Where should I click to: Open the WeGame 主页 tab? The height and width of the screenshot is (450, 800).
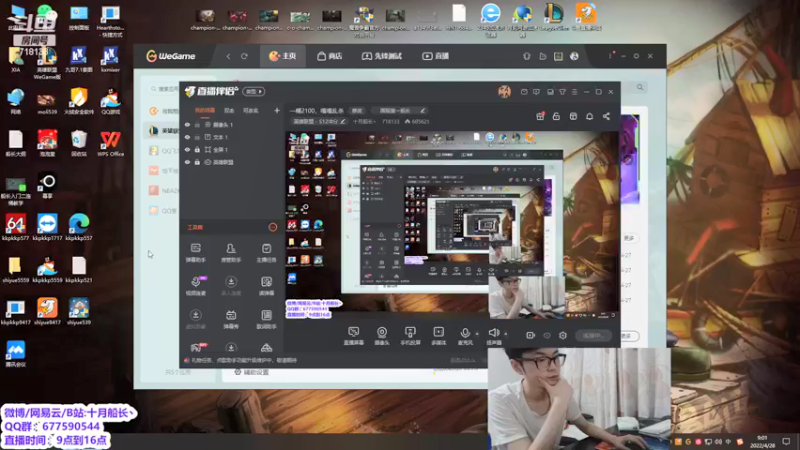pyautogui.click(x=283, y=56)
